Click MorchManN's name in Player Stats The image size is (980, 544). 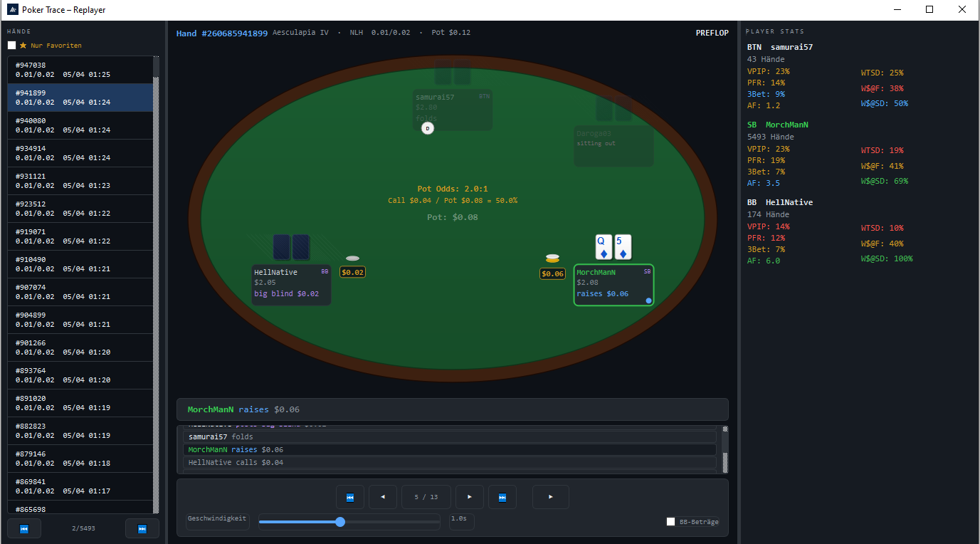(x=787, y=125)
